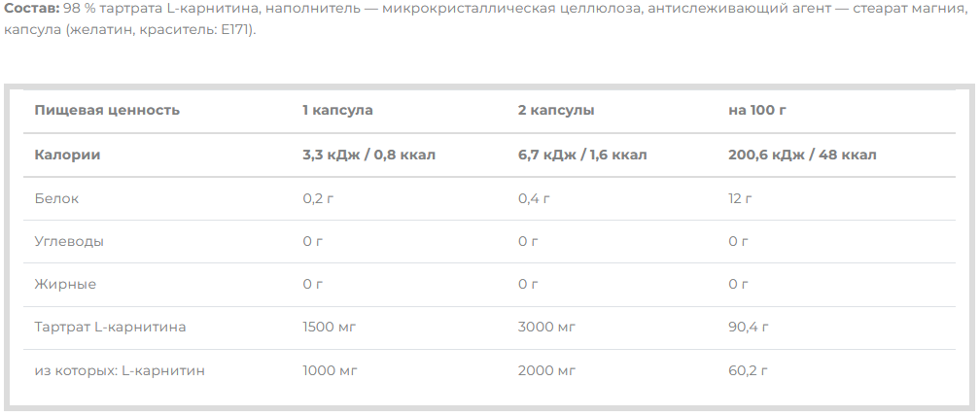
Task: Select the 'Белок' row label
Action: coord(56,198)
